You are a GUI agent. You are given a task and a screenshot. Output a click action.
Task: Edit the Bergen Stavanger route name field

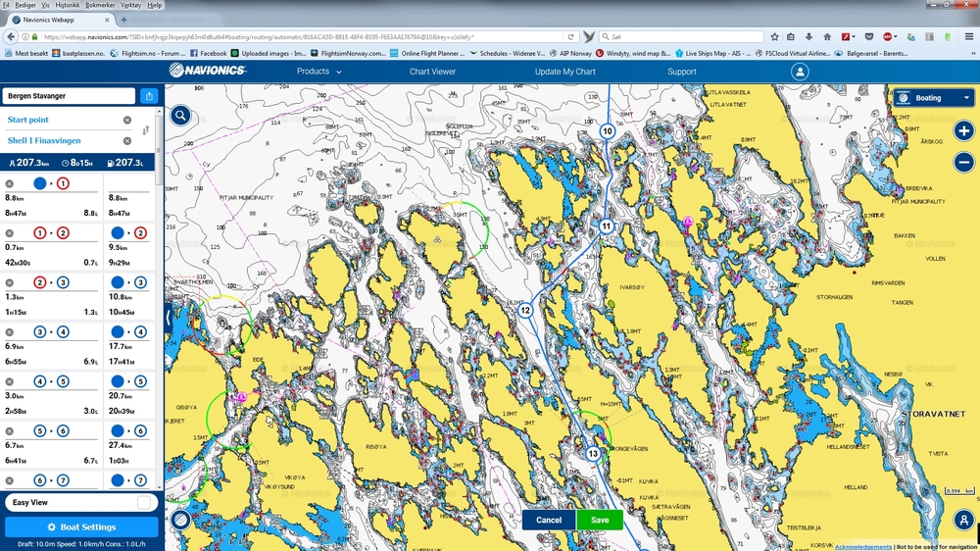(x=69, y=96)
